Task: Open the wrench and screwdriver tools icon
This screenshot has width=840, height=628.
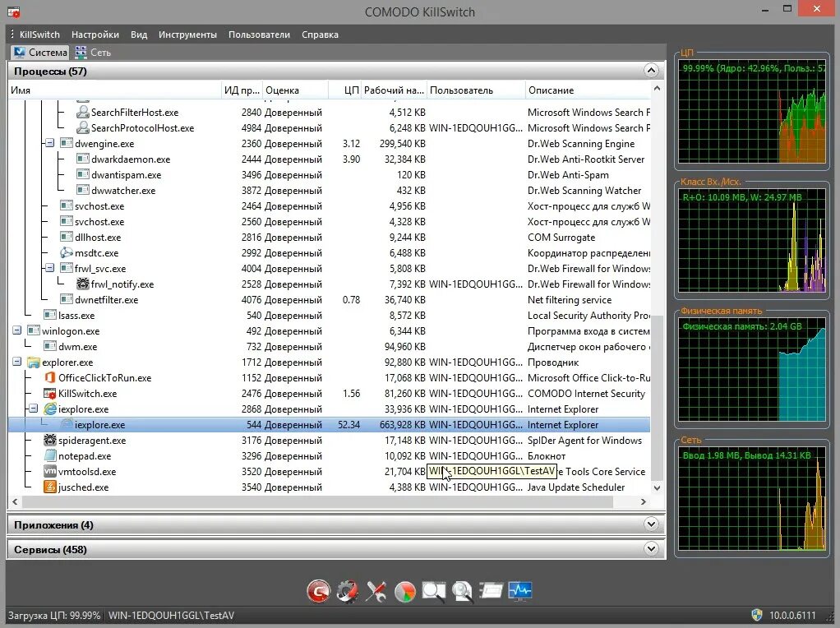Action: (376, 591)
